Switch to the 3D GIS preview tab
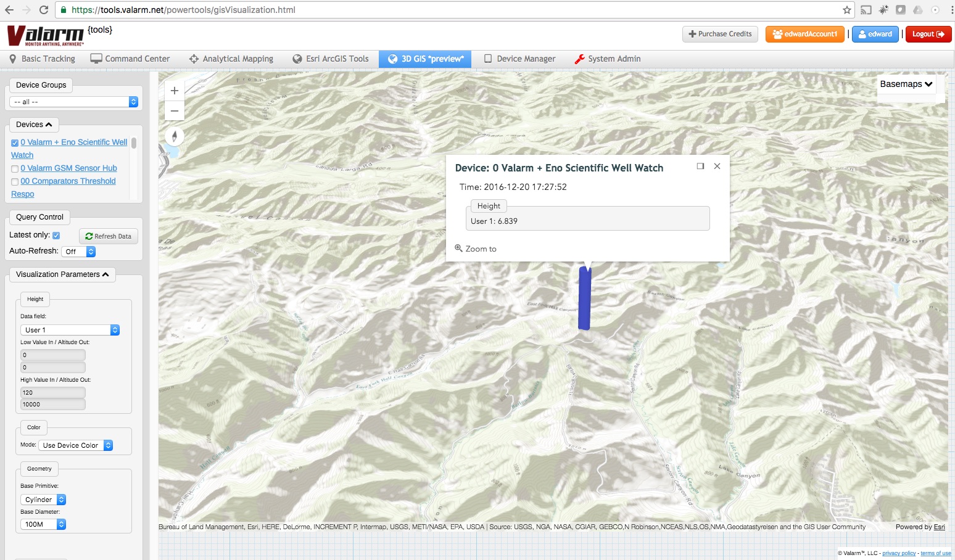Image resolution: width=955 pixels, height=560 pixels. (424, 59)
